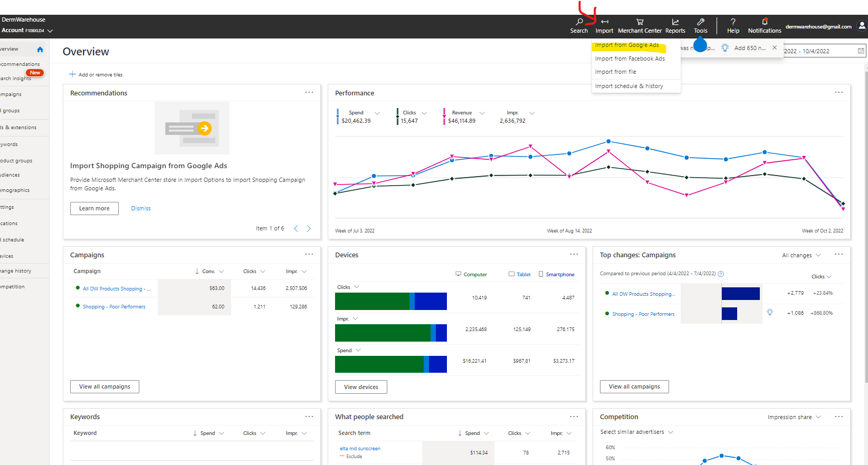
Task: Select Import from Google Ads
Action: click(627, 45)
